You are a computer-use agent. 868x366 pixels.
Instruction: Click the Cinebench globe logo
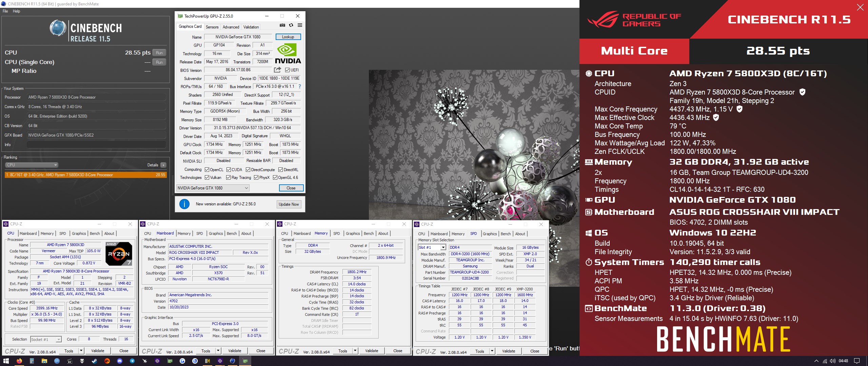coord(58,28)
